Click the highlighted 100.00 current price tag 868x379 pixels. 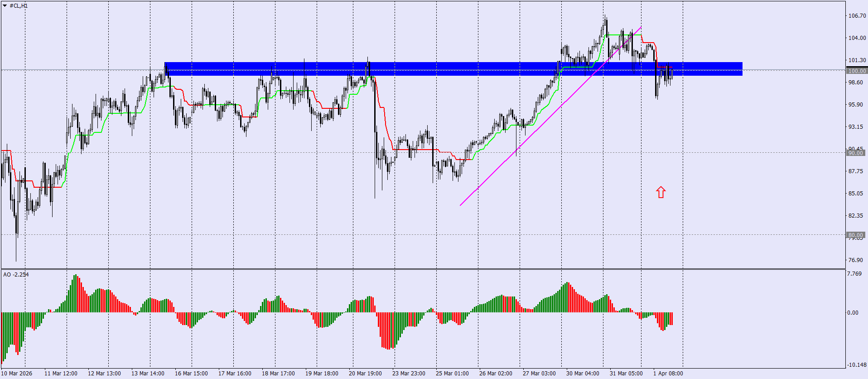coord(857,71)
